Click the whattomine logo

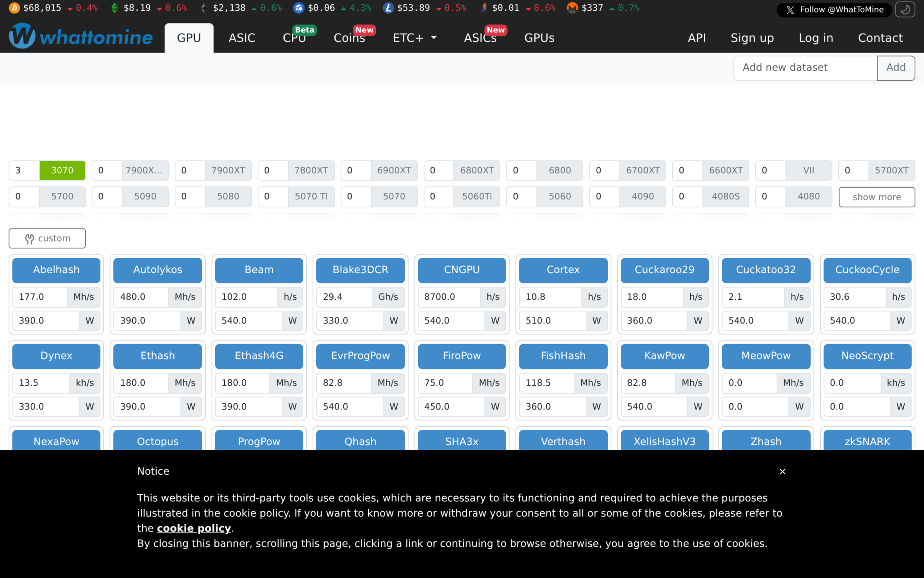81,36
